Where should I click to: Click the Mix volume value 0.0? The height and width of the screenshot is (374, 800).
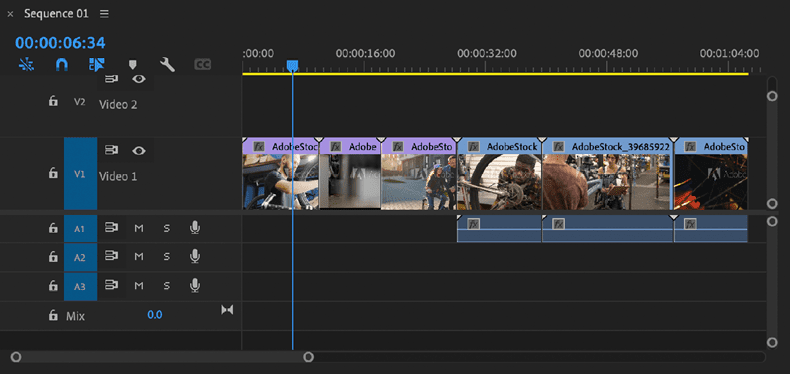point(155,315)
